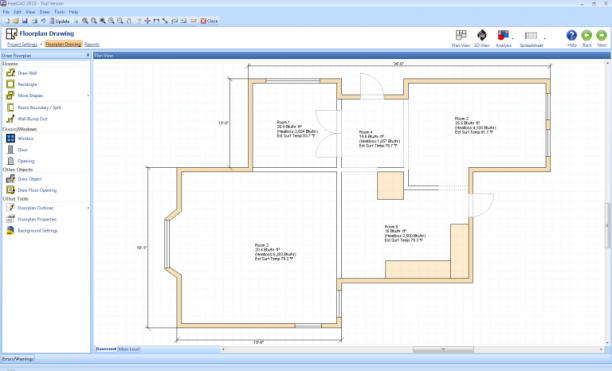This screenshot has width=612, height=371.
Task: Open the Project Settings link
Action: tap(22, 44)
